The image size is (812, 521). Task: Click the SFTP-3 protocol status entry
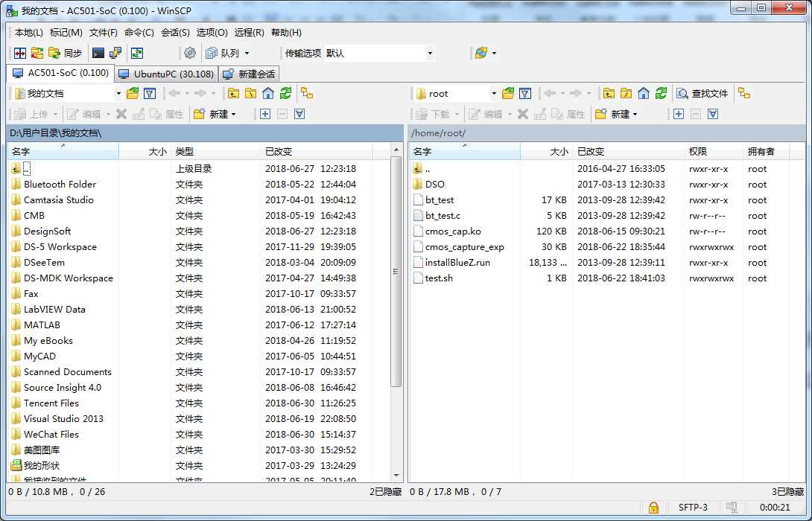tap(693, 508)
